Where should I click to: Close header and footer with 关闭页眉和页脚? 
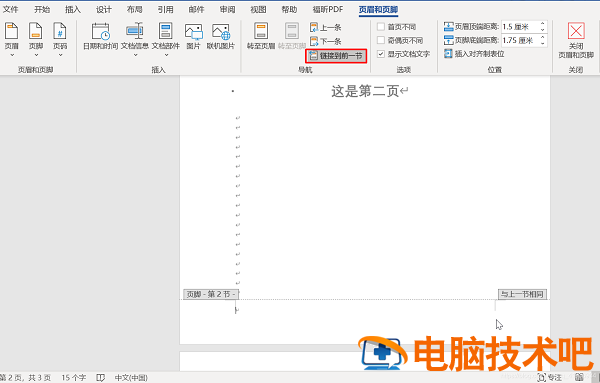pos(576,40)
